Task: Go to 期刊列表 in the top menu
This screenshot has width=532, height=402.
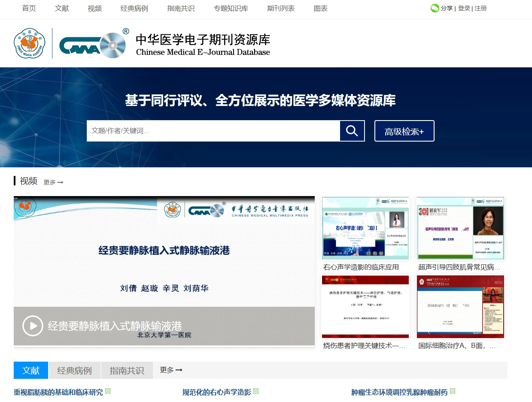Action: [281, 9]
